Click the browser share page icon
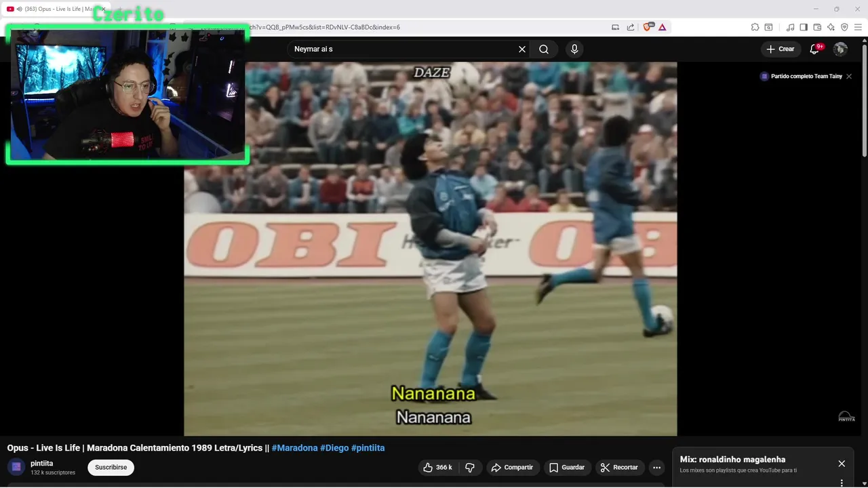 (631, 27)
